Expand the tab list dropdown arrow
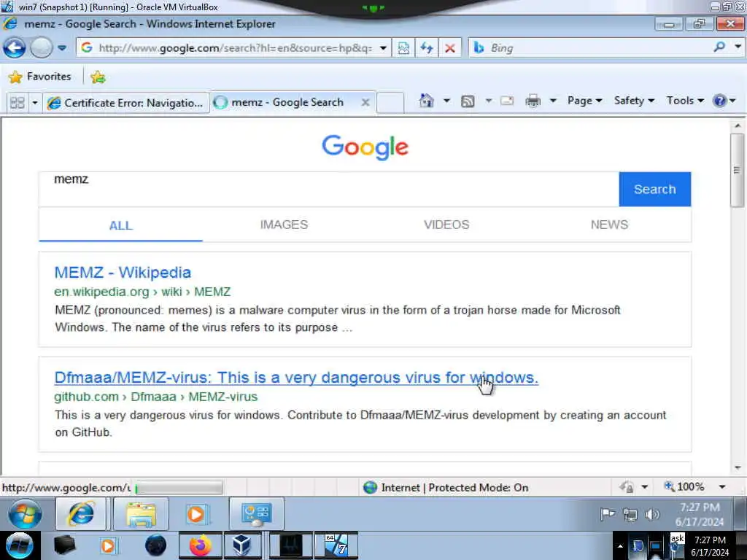The image size is (747, 560). coord(35,102)
